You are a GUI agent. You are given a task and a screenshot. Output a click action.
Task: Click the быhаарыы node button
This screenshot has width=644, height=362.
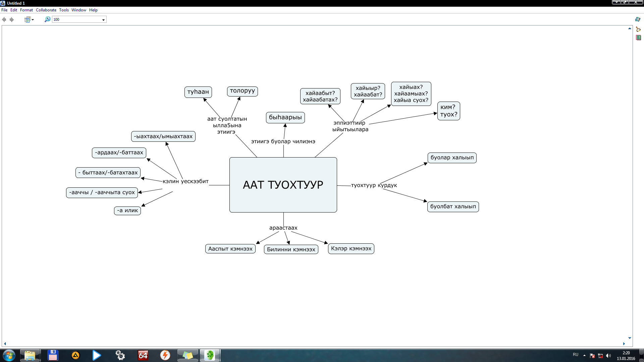pyautogui.click(x=285, y=117)
